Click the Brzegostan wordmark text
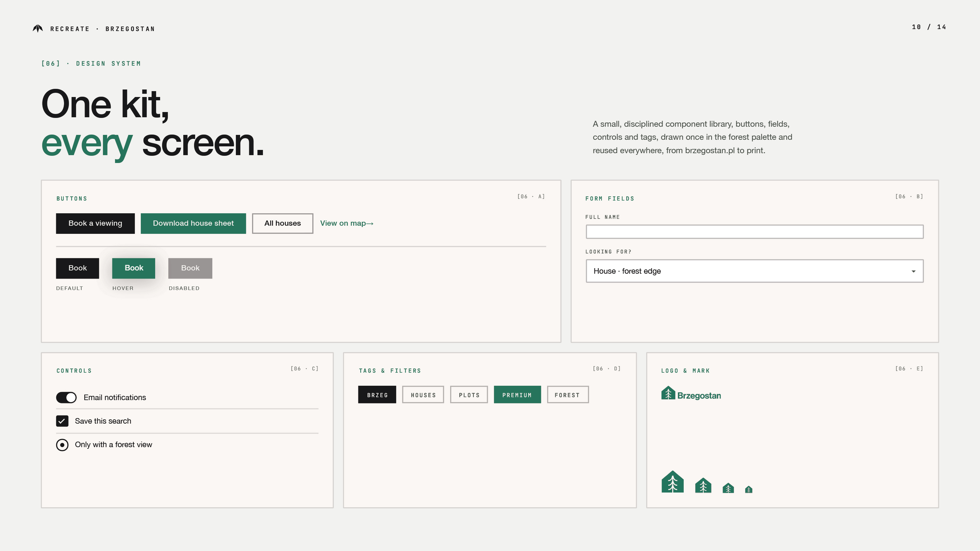The image size is (980, 551). click(x=699, y=396)
